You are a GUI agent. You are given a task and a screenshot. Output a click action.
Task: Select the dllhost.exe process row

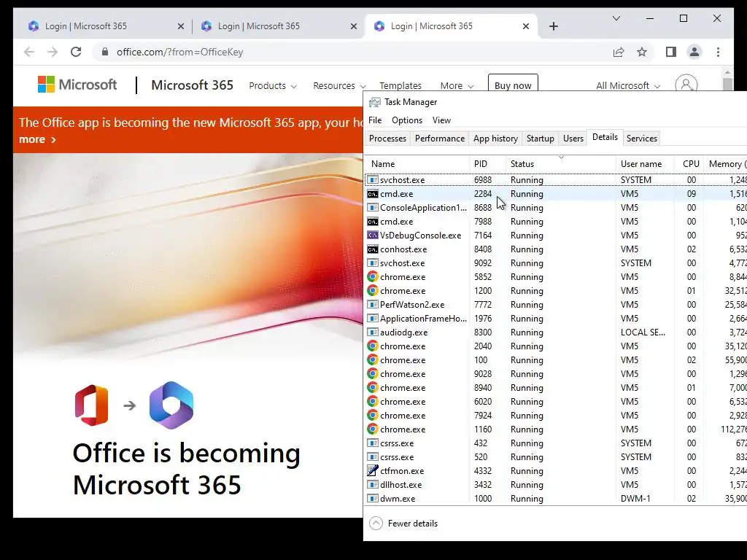[555, 485]
